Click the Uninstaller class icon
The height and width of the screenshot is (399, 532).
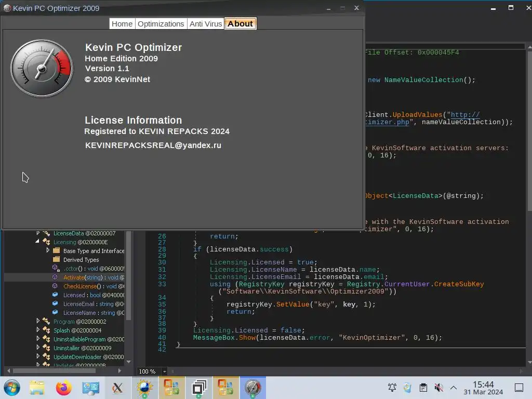[46, 348]
